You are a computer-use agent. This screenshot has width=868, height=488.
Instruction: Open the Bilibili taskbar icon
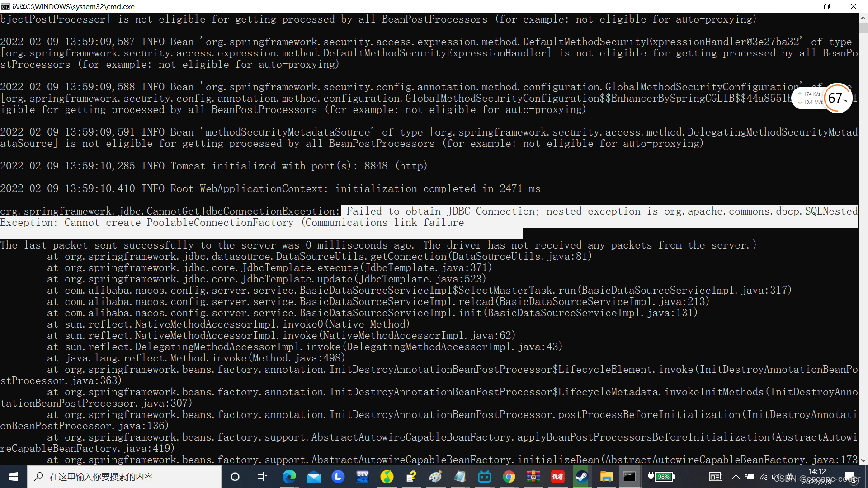484,477
